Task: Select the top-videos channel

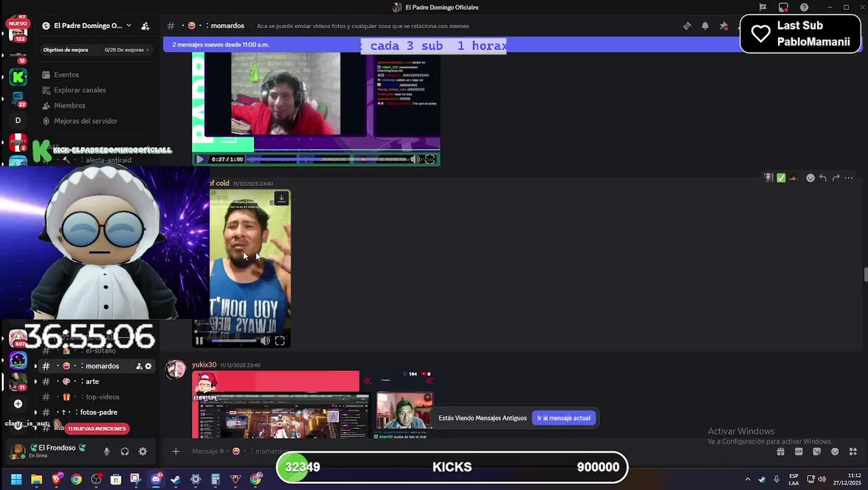Action: [95, 397]
